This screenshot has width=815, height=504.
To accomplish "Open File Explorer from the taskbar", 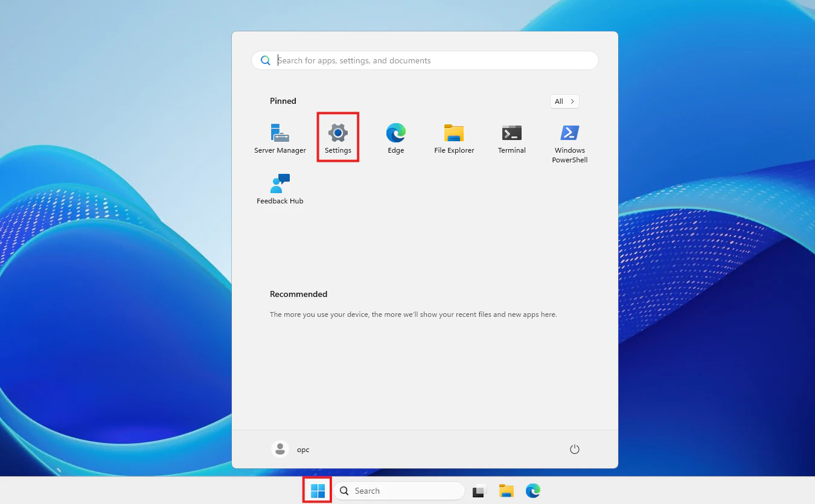I will click(x=506, y=491).
